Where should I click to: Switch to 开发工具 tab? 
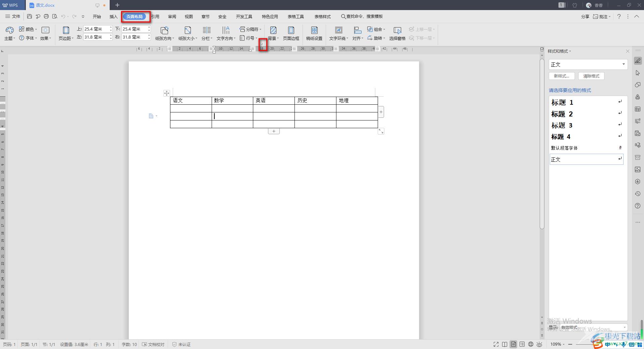click(x=244, y=16)
